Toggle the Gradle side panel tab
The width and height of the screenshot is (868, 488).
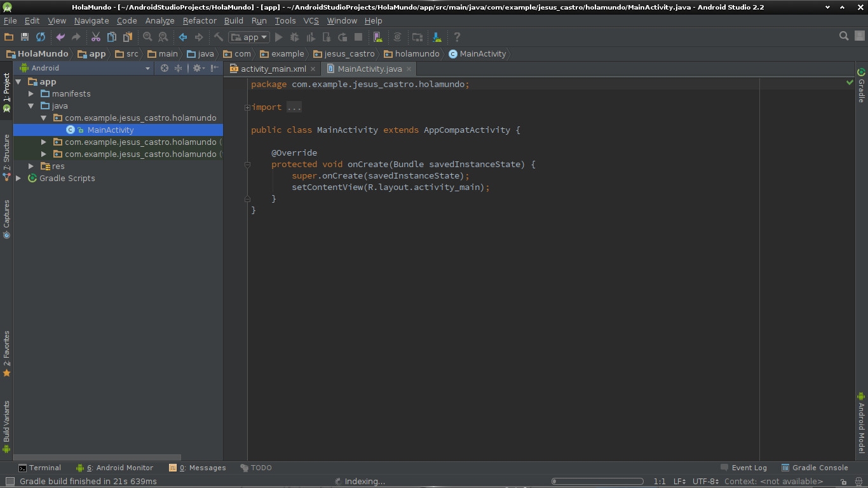(x=862, y=85)
